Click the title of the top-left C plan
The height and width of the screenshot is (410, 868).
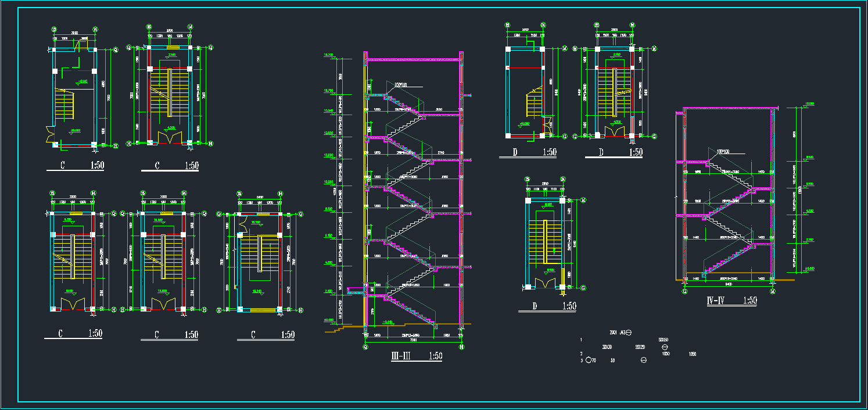click(x=76, y=165)
